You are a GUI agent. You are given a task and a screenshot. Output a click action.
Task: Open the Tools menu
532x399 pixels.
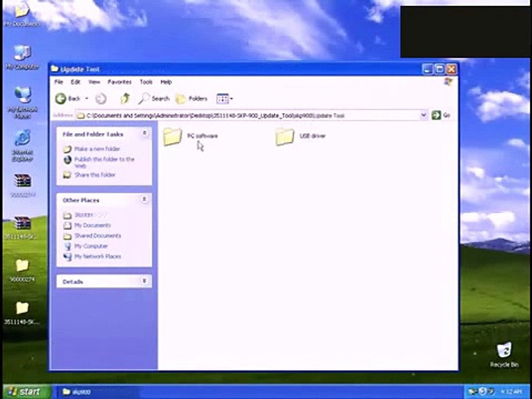(146, 82)
